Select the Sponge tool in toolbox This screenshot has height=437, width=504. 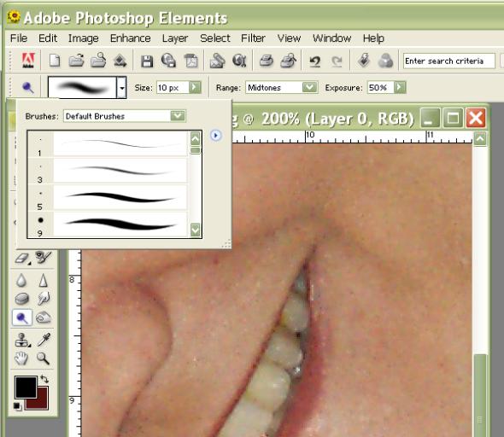(x=22, y=299)
